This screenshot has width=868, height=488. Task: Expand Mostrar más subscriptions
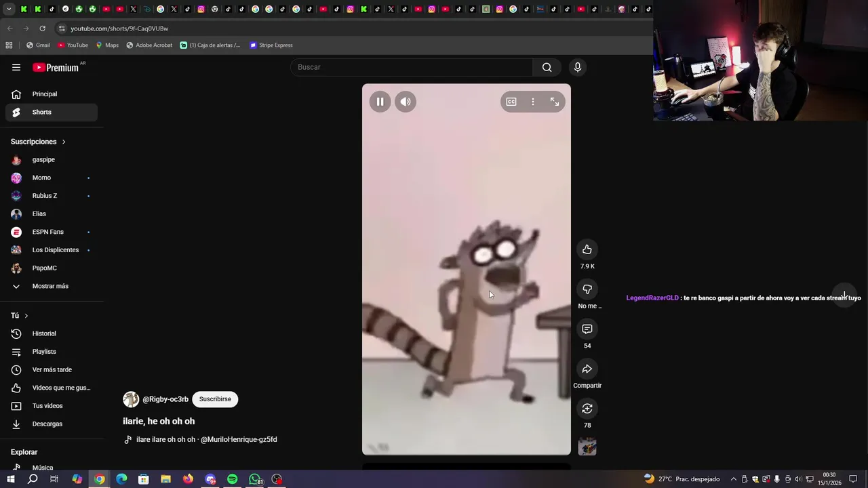pos(52,286)
